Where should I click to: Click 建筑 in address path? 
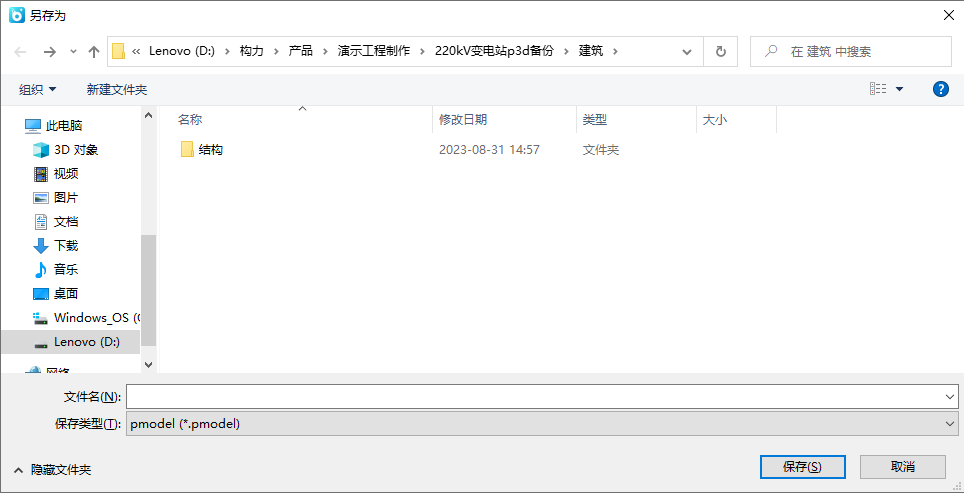click(591, 51)
